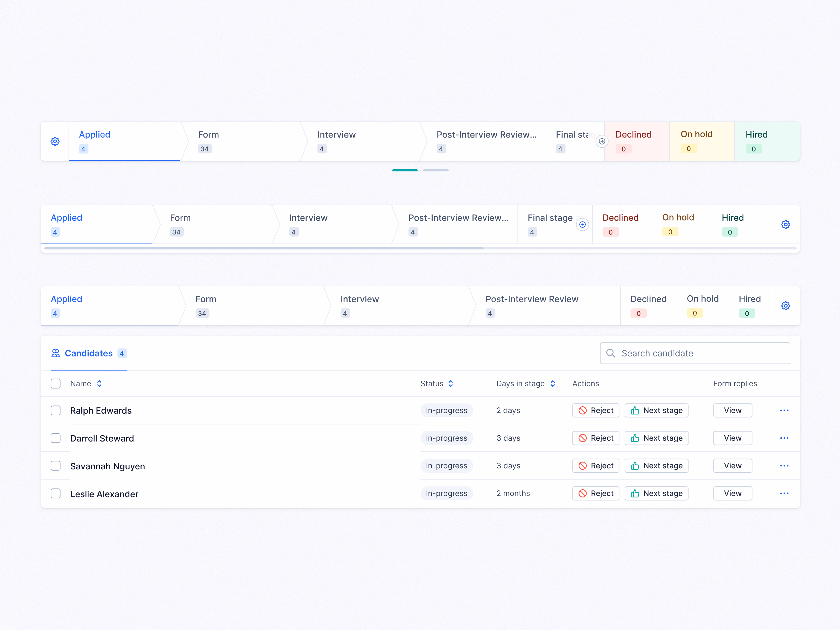The height and width of the screenshot is (630, 840).
Task: Click the arrow beside Final stage in first bar
Action: (x=602, y=141)
